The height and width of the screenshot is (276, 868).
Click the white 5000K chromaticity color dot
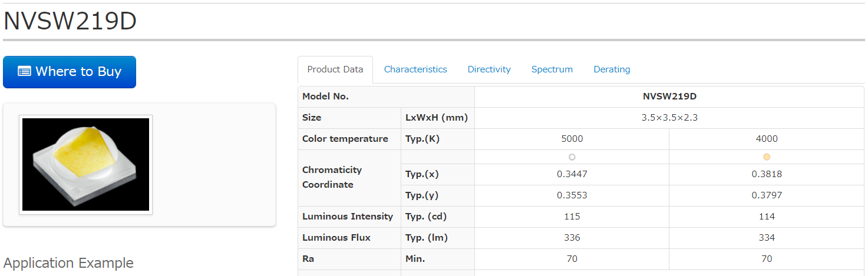pos(572,157)
